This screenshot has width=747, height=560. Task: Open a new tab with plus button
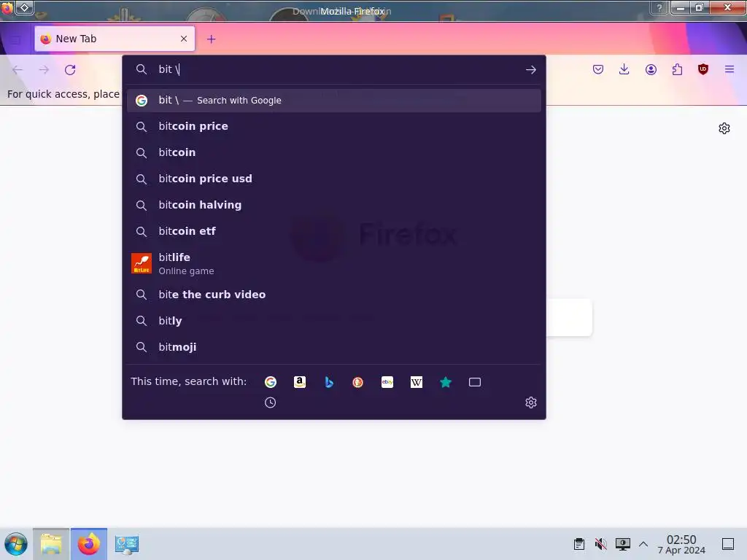pyautogui.click(x=211, y=39)
